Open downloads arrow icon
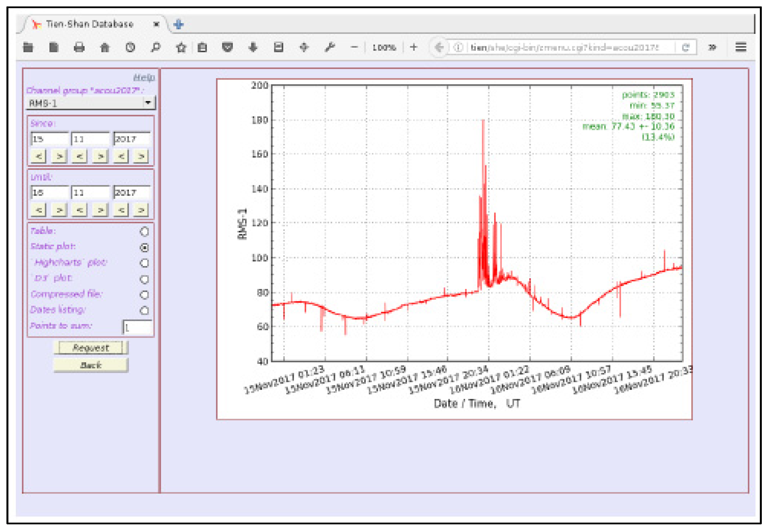Screen dimensions: 769x532 pos(253,47)
